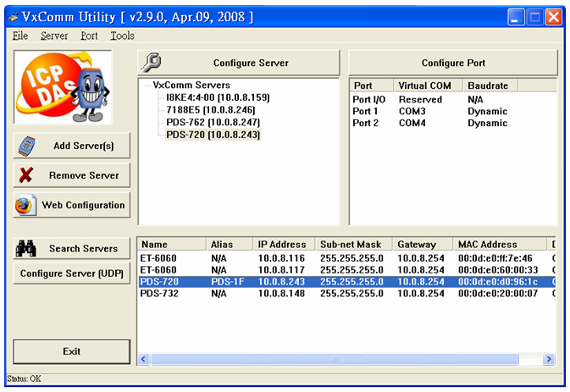Screen dimensions: 570x392
Task: Click the binoculars icon on Search Servers
Action: (25, 249)
